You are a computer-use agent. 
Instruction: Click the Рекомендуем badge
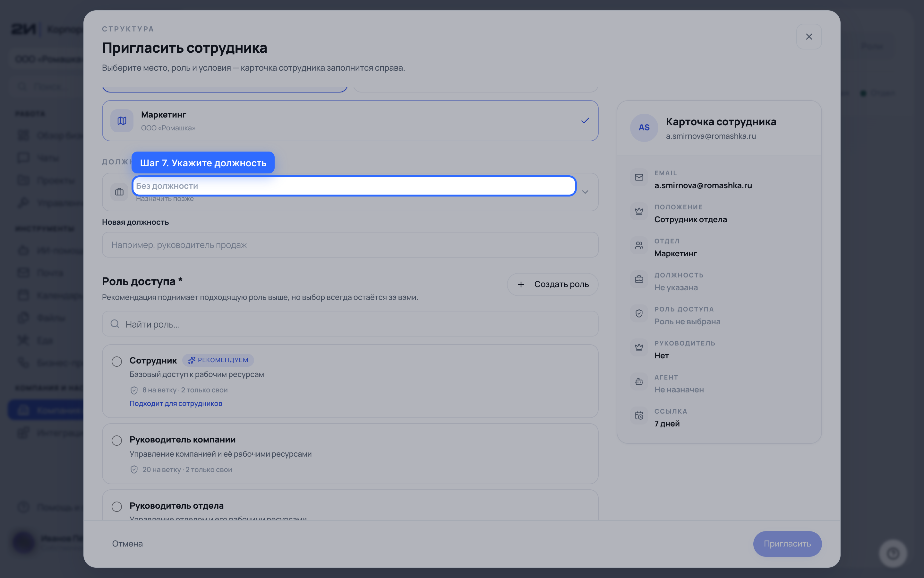(218, 360)
